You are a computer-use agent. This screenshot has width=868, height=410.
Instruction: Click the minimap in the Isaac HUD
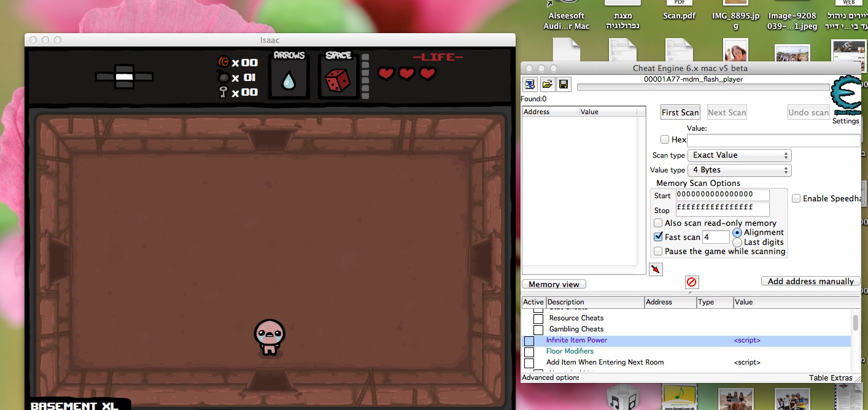(124, 76)
